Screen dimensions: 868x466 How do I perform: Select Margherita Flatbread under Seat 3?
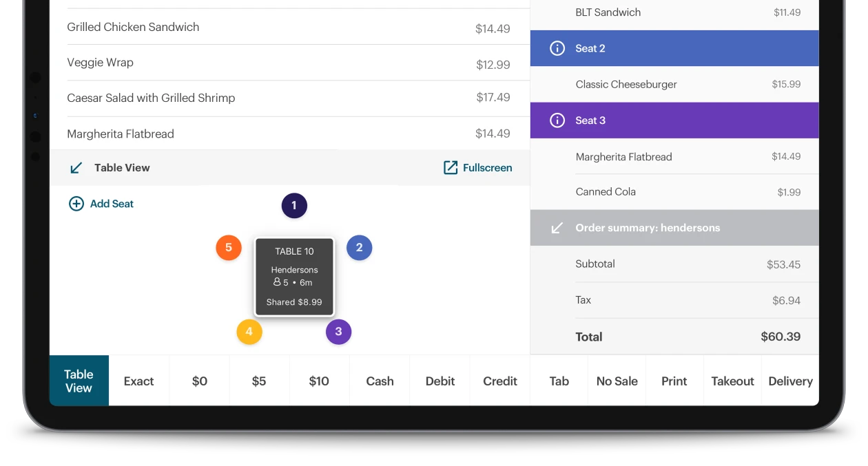(x=674, y=157)
